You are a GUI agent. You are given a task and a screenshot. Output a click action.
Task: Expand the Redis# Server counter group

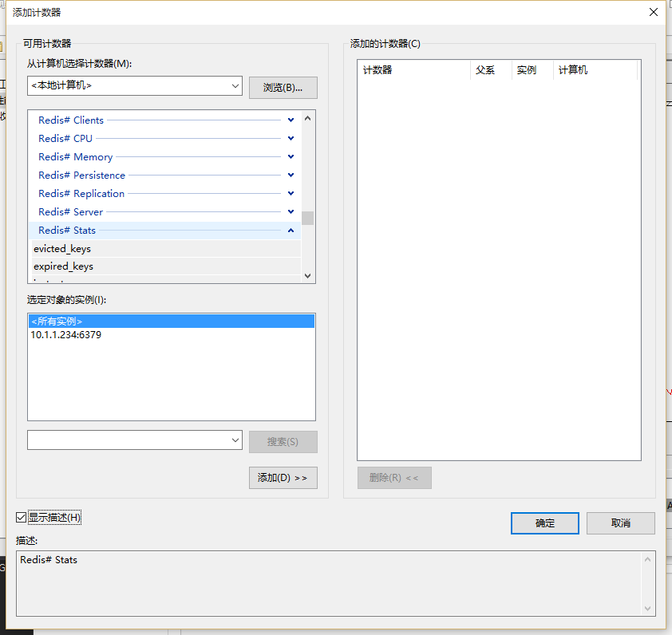(291, 212)
